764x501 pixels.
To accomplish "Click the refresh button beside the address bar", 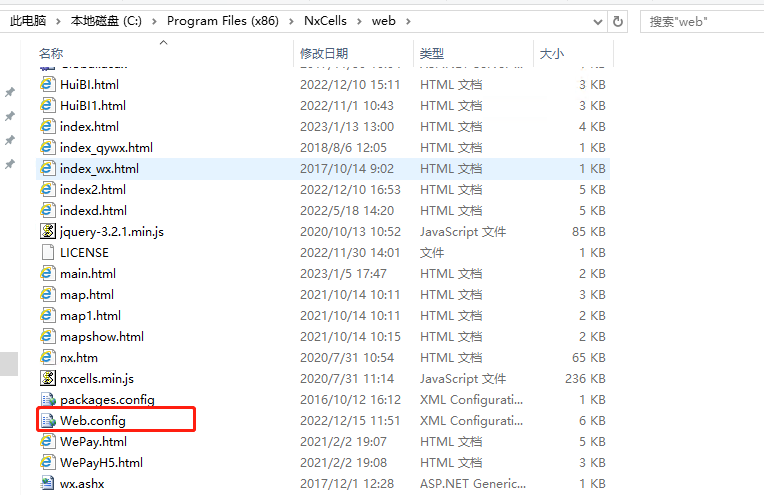I will tap(619, 21).
